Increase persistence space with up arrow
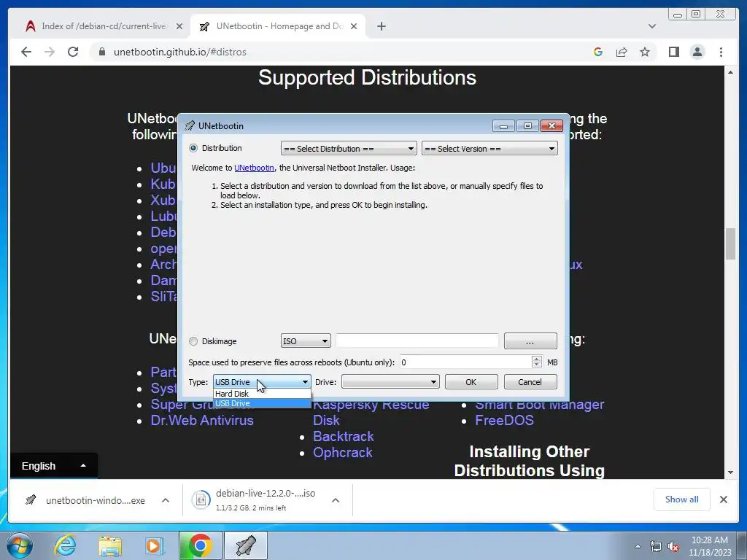 537,359
